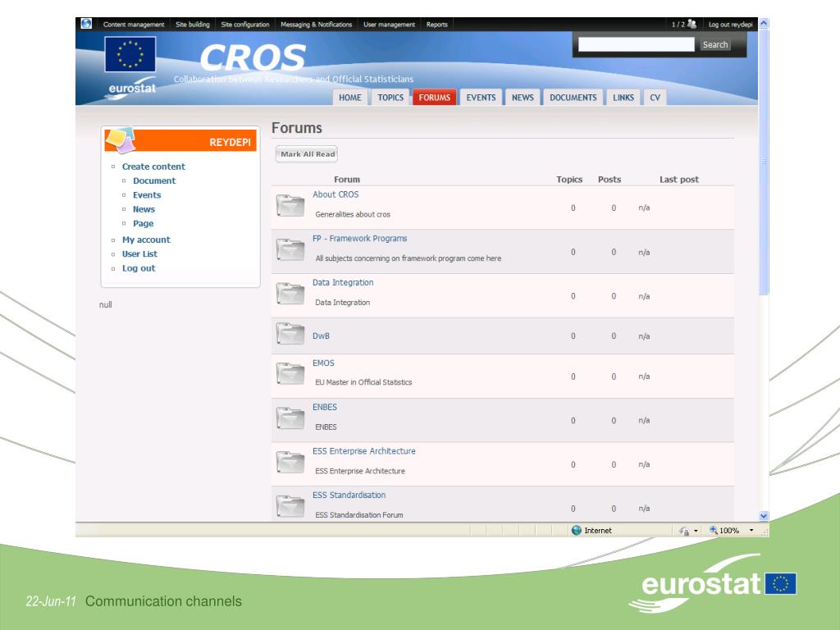The width and height of the screenshot is (840, 630).
Task: Click the scrollbar up arrow
Action: tap(764, 24)
